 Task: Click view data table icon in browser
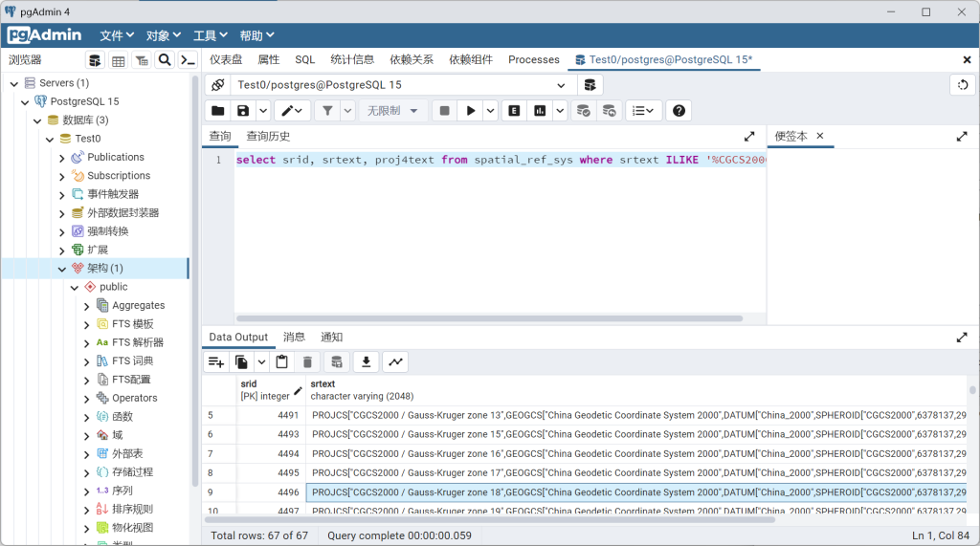tap(118, 60)
